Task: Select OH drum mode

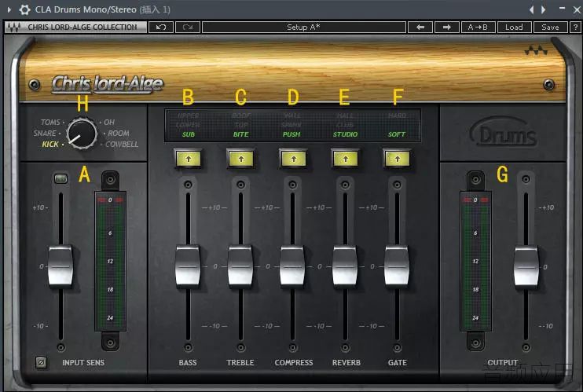Action: click(109, 122)
